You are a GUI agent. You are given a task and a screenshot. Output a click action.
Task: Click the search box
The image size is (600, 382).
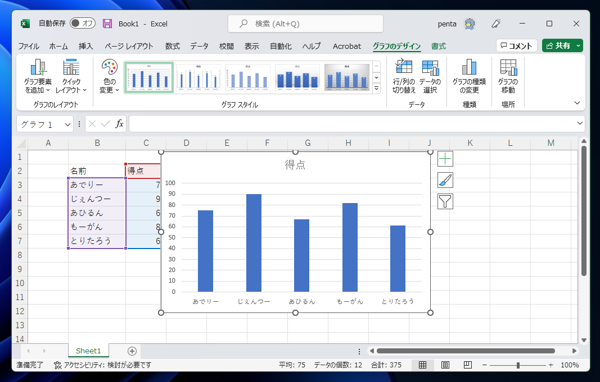tap(305, 24)
